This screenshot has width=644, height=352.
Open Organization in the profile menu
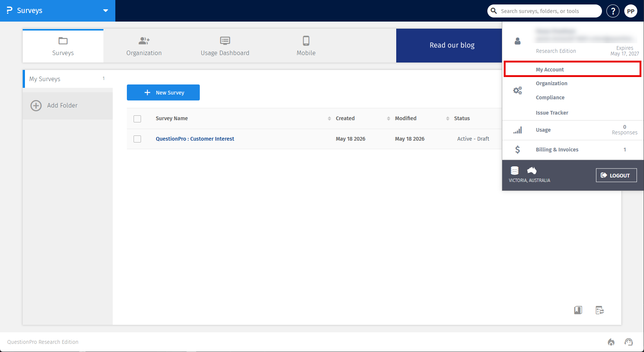(551, 83)
